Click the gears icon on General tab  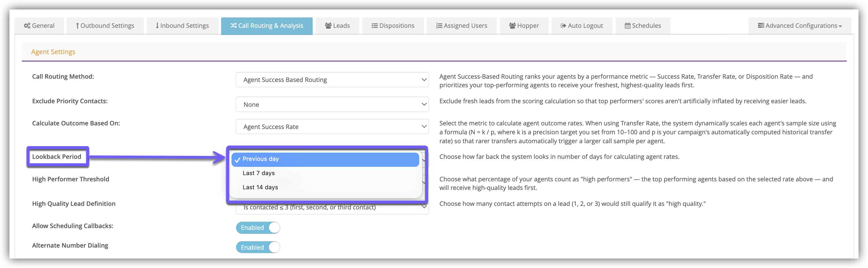(x=27, y=26)
